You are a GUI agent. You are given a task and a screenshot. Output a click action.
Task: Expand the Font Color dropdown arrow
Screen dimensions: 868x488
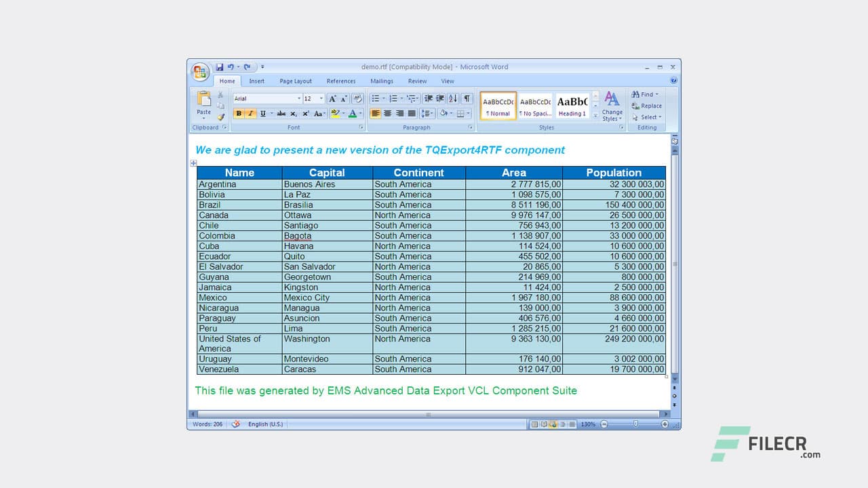click(x=360, y=113)
